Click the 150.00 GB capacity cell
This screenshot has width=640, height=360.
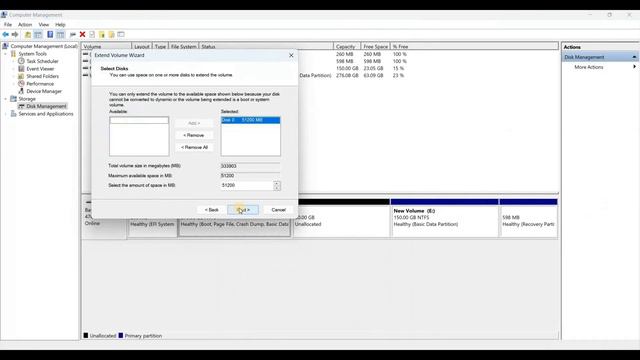point(347,69)
